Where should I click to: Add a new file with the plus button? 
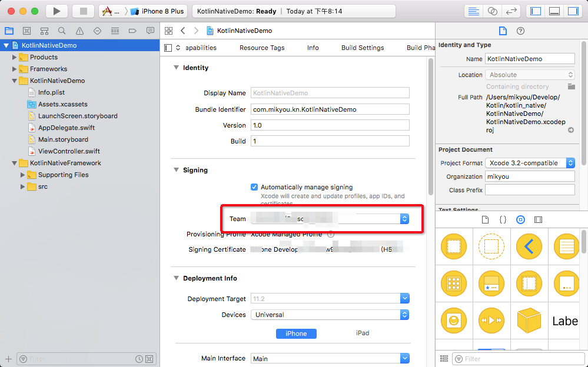[9, 359]
